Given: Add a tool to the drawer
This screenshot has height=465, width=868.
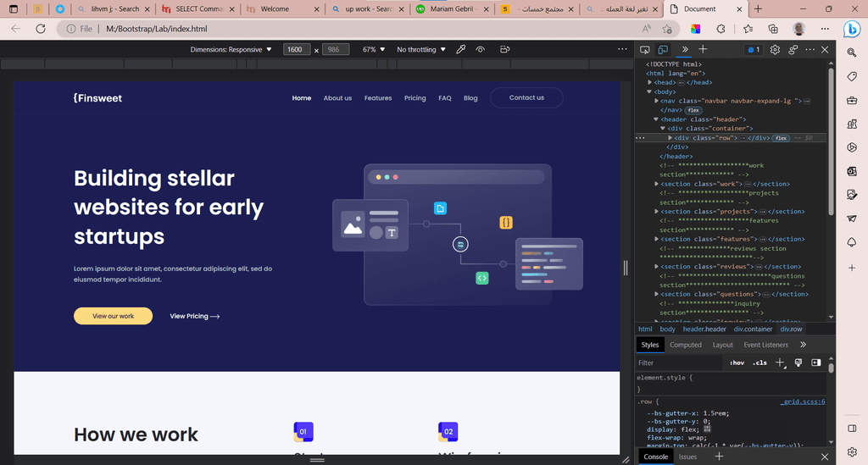Looking at the screenshot, I should point(719,457).
